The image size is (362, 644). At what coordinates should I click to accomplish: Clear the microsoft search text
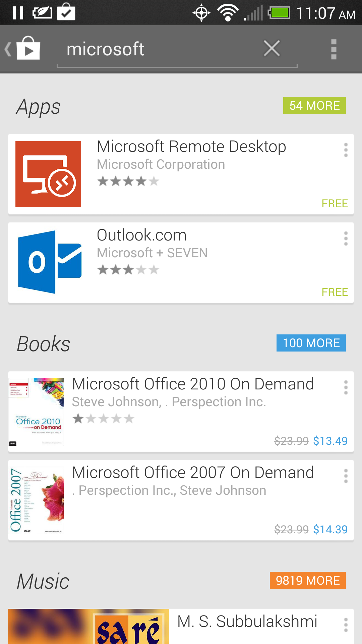271,49
